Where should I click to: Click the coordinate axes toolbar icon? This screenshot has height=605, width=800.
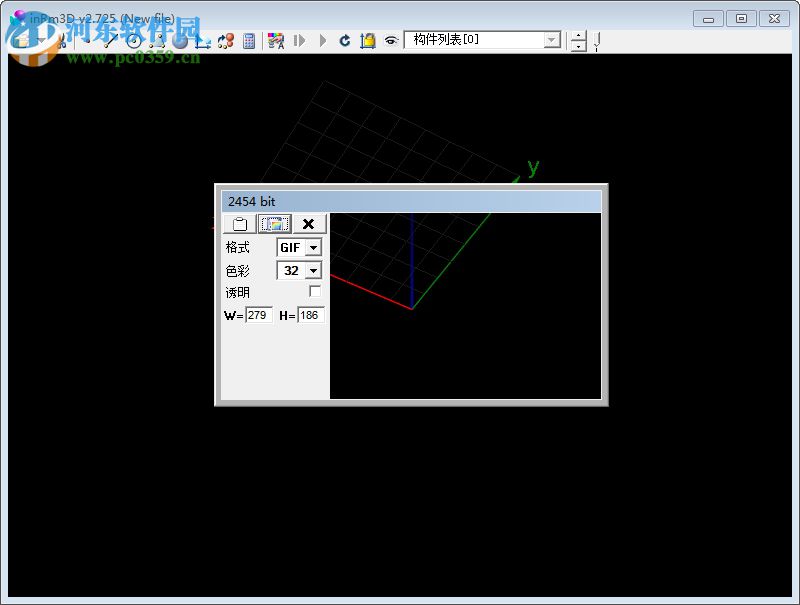203,42
